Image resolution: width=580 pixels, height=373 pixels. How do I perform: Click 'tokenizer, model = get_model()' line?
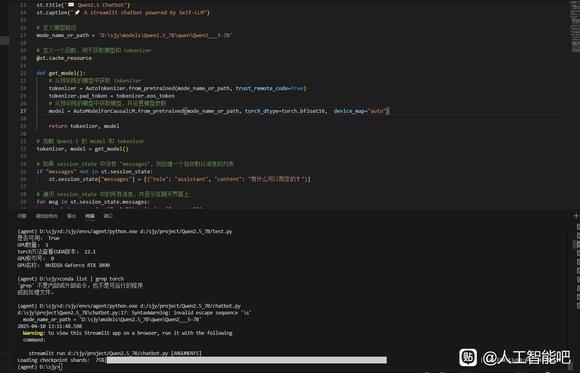82,149
